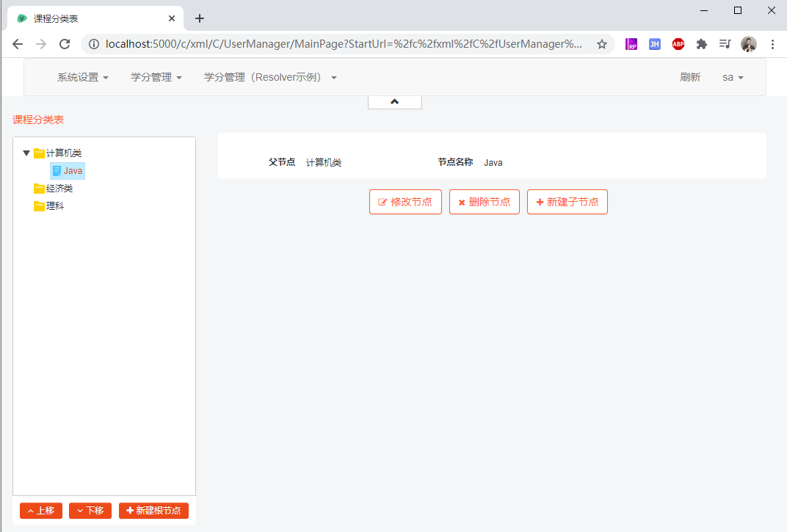Open the 学分管理（Resolver示例） menu
This screenshot has width=787, height=532.
point(264,77)
